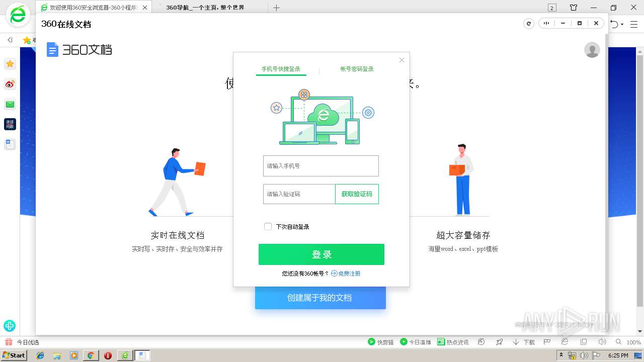The width and height of the screenshot is (644, 362).
Task: Open the browser hamburger menu
Action: pos(634,24)
